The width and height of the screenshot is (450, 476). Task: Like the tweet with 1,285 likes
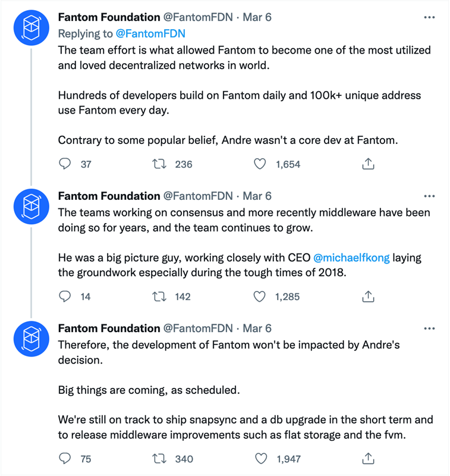coord(260,296)
